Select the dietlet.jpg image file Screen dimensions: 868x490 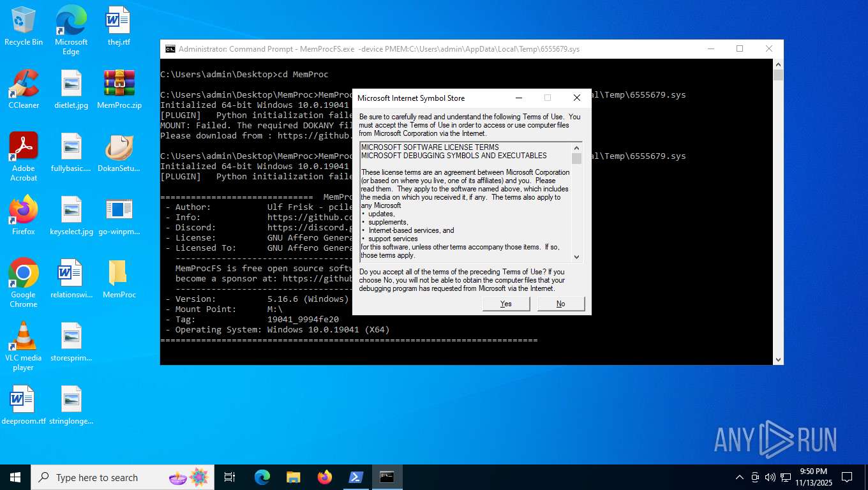[71, 89]
